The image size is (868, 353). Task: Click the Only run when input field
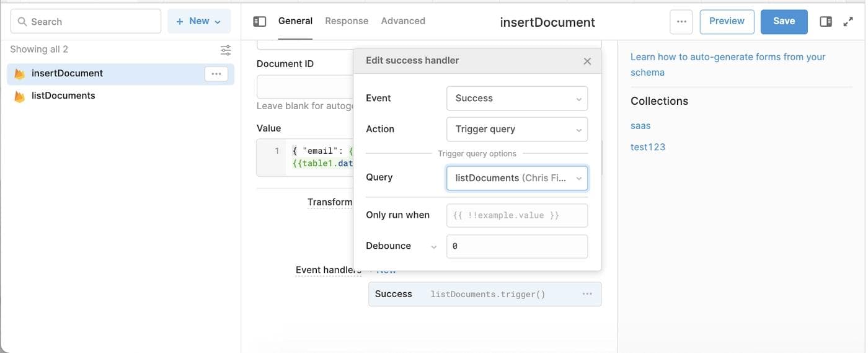coord(516,215)
